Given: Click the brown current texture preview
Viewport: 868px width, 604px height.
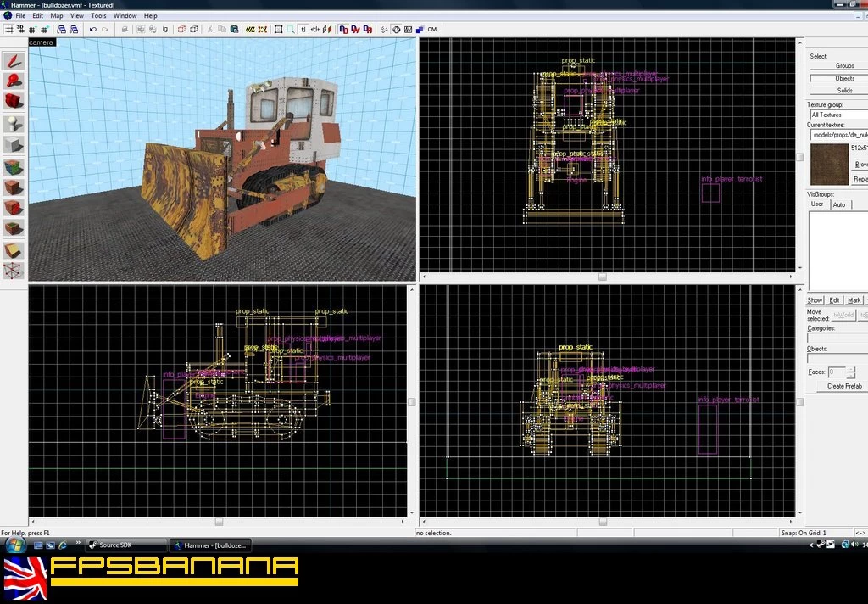Looking at the screenshot, I should pos(829,164).
